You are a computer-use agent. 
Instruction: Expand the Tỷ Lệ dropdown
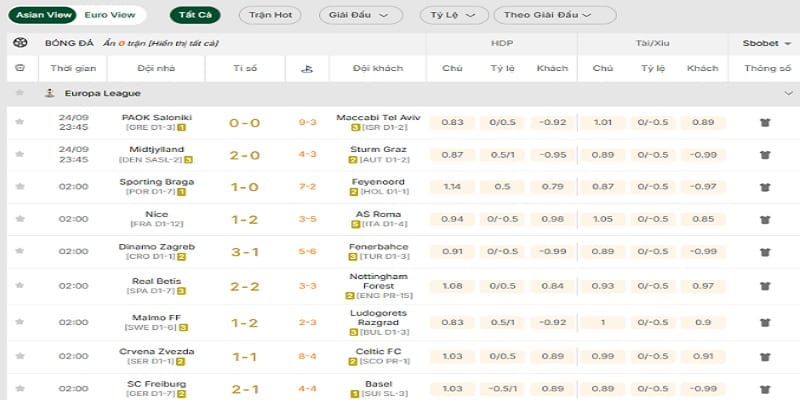[x=454, y=15]
